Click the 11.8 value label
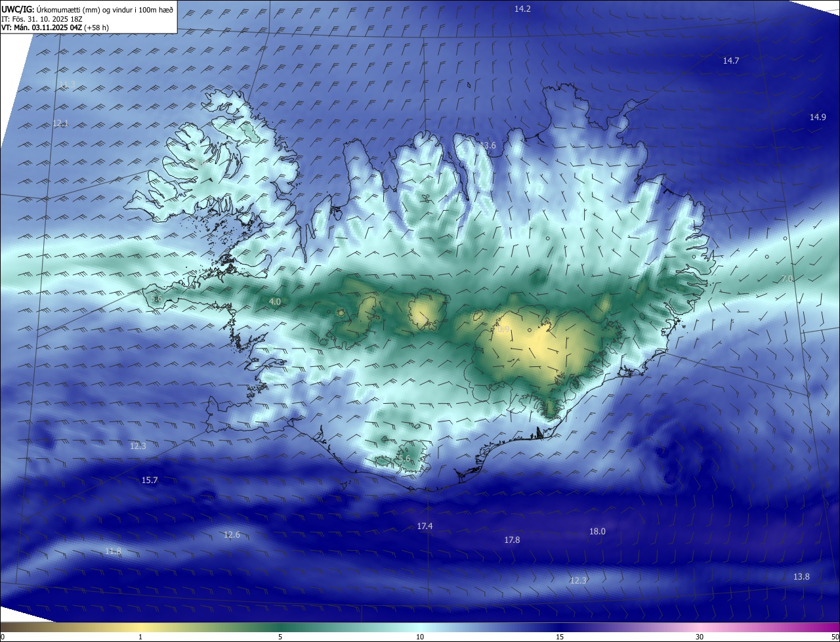 113,551
